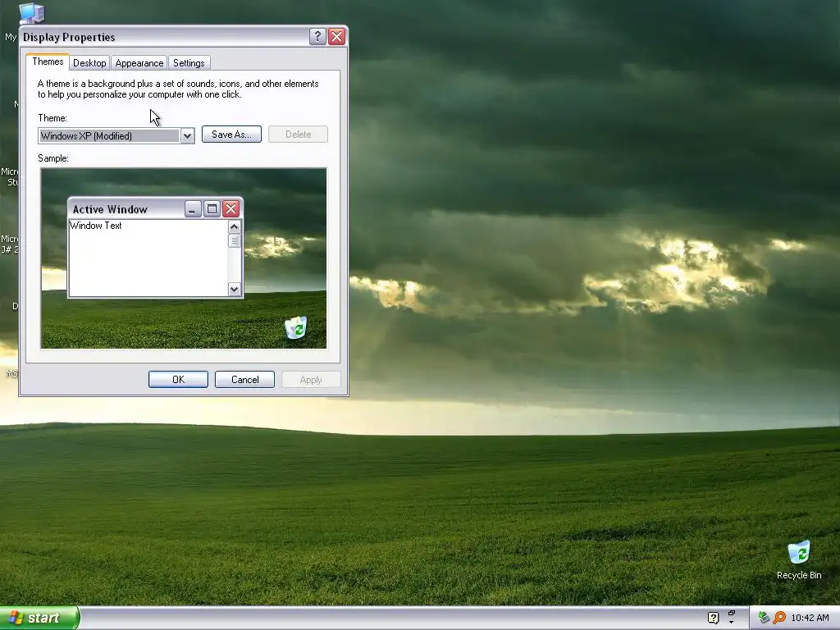Click the 10:42 AM system clock

[810, 618]
